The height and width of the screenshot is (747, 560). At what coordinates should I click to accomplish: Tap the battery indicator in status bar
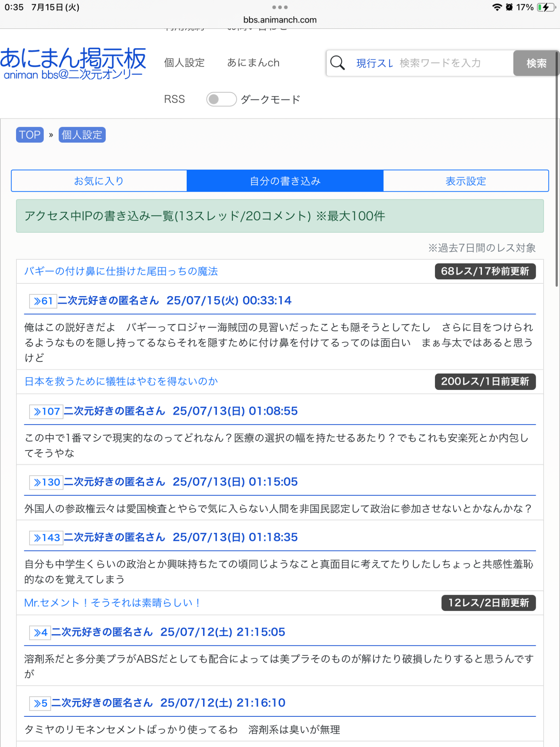click(546, 7)
